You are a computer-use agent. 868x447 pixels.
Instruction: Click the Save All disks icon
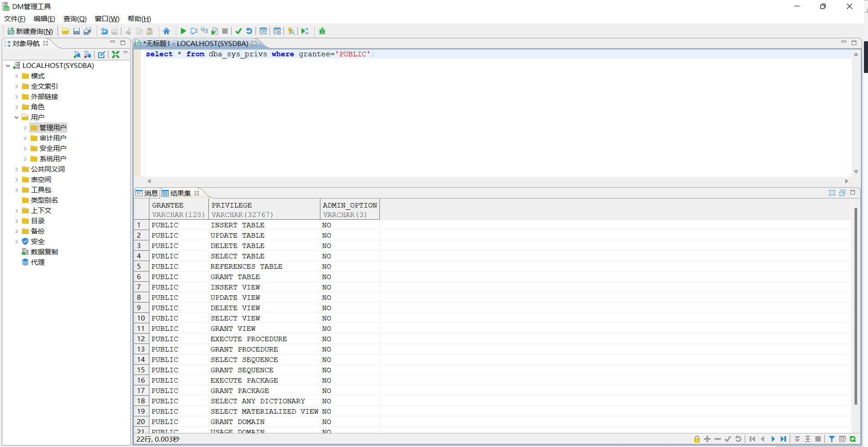pos(87,31)
